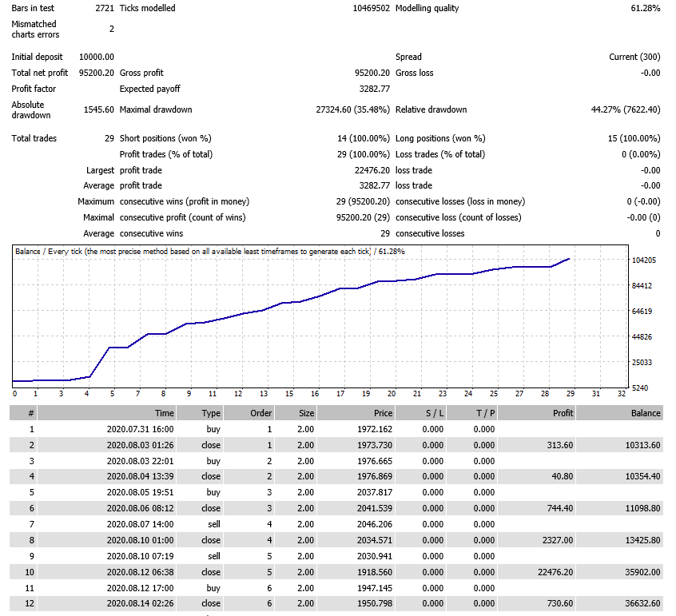The image size is (676, 616).
Task: Click the Time column header
Action: pos(106,413)
